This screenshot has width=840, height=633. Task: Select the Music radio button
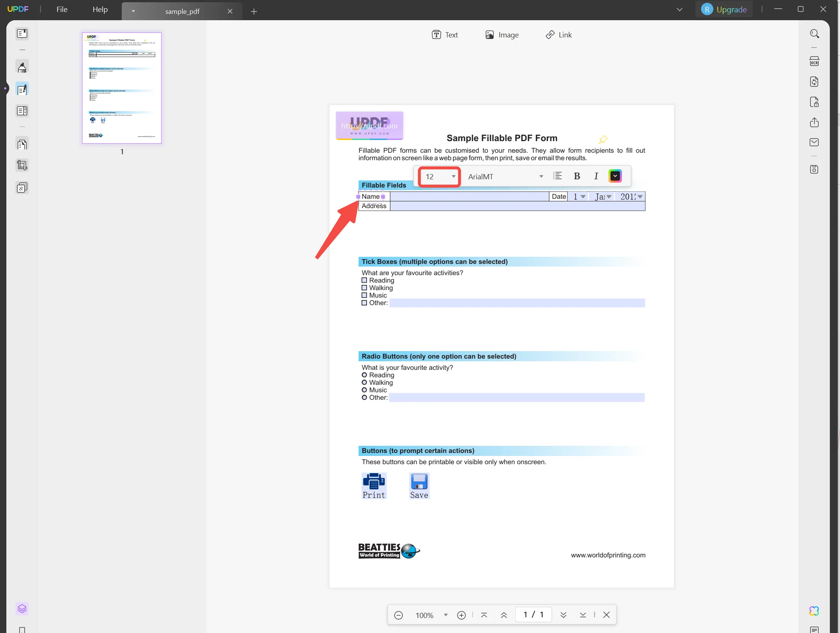click(x=363, y=390)
